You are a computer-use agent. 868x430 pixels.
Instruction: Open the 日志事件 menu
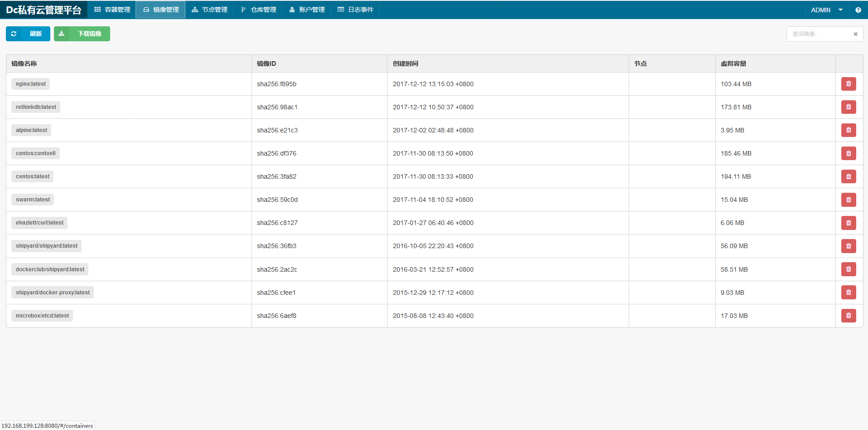tap(355, 10)
